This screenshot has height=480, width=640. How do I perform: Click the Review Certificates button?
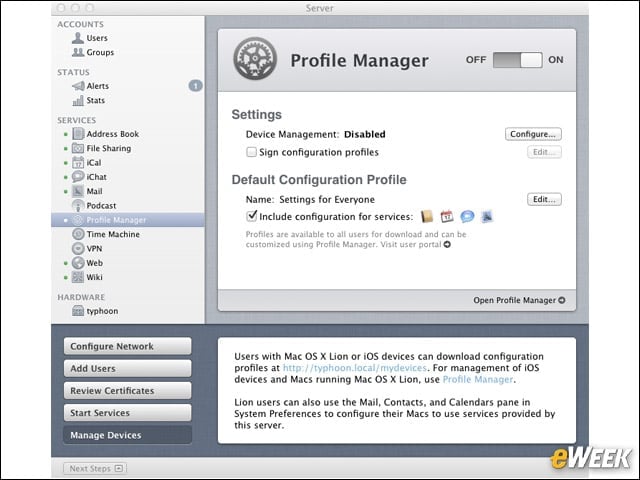[127, 391]
